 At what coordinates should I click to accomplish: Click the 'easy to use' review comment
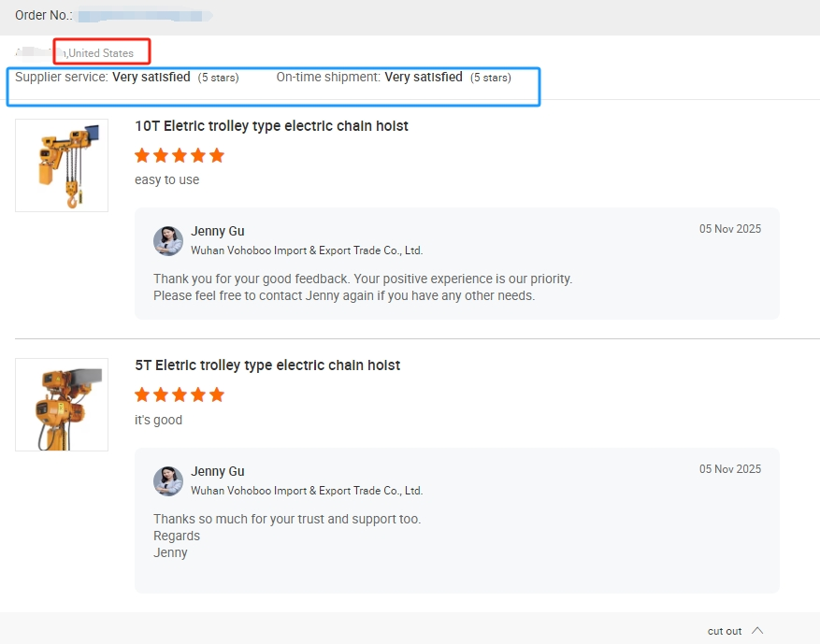point(166,180)
